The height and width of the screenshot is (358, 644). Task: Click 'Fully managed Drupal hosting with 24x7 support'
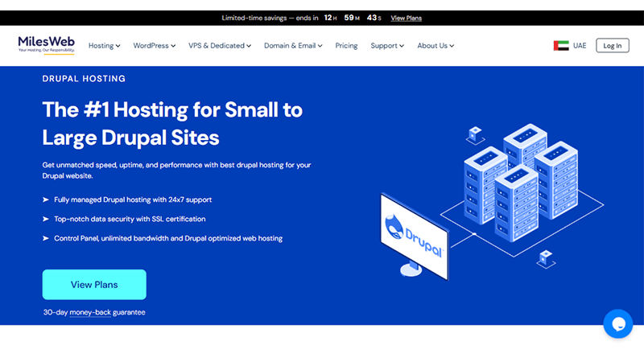click(133, 200)
